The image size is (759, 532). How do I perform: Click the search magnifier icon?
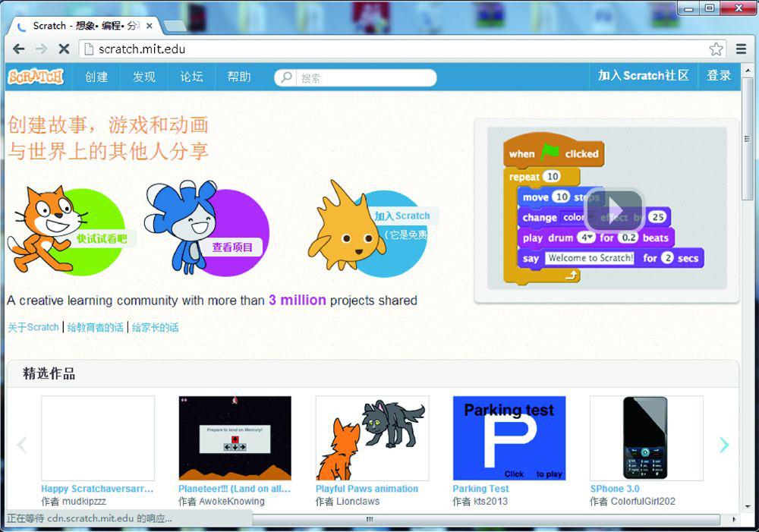click(287, 77)
